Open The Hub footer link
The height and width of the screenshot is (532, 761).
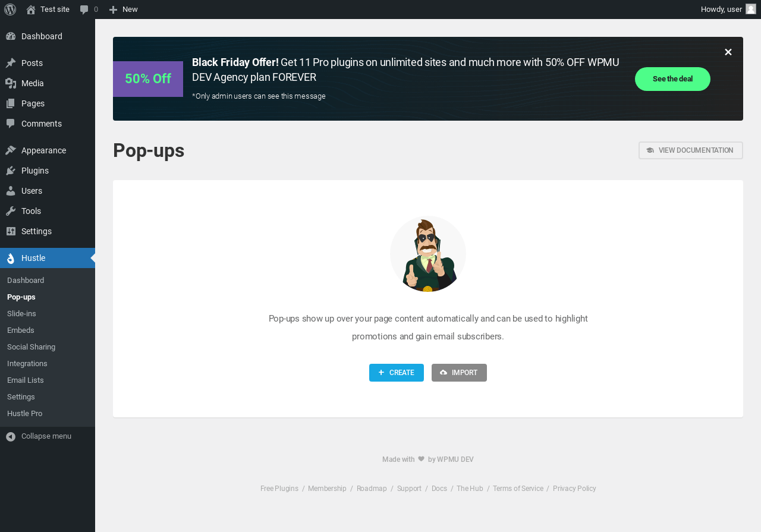[x=470, y=489]
